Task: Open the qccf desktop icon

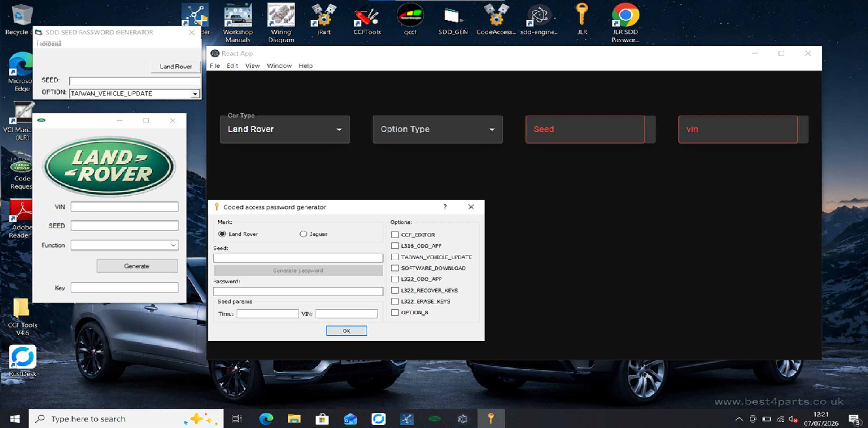Action: (410, 20)
